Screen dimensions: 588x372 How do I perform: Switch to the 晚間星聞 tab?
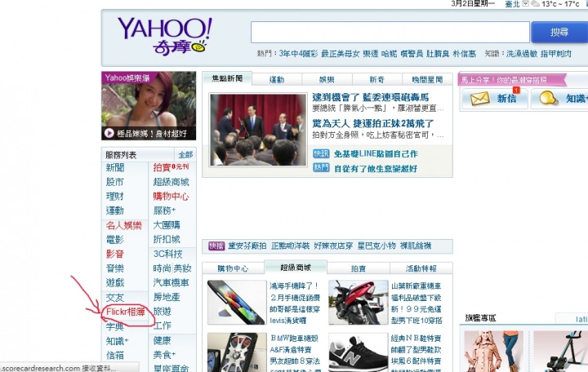(x=427, y=79)
